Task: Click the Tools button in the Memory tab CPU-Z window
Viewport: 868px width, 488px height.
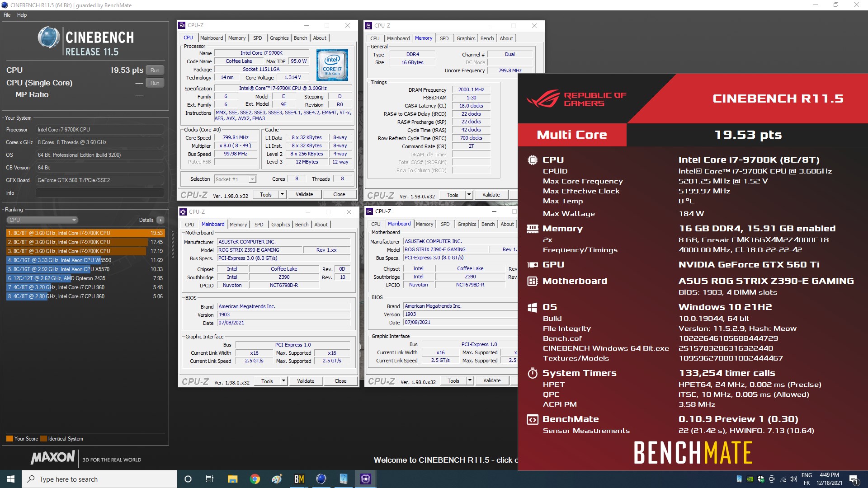Action: click(x=453, y=195)
